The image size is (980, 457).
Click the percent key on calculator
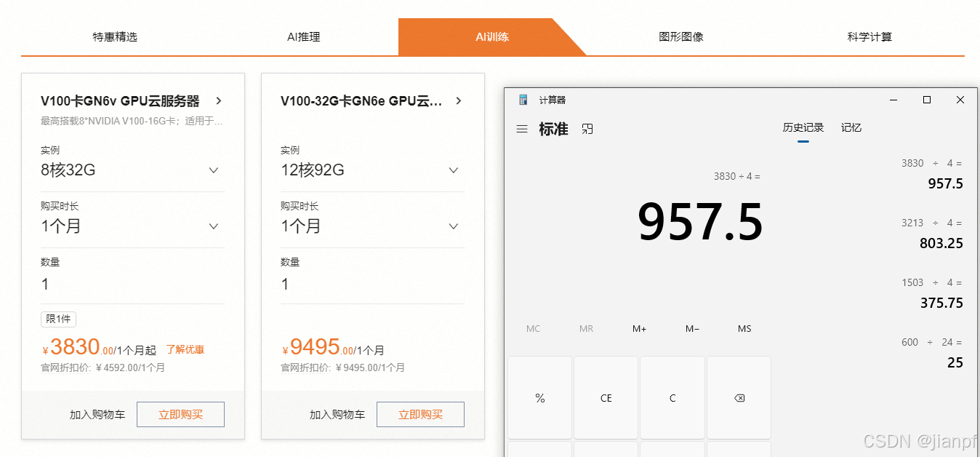click(x=539, y=398)
